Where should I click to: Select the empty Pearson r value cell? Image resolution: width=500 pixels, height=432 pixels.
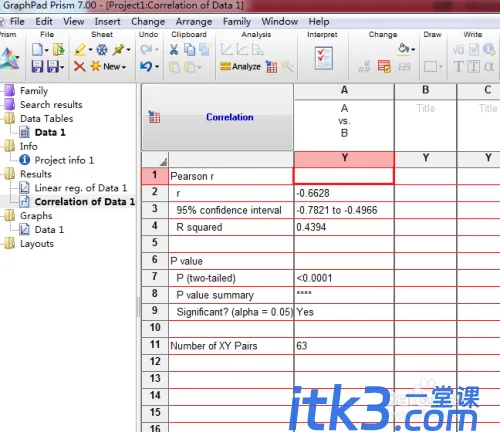point(344,176)
